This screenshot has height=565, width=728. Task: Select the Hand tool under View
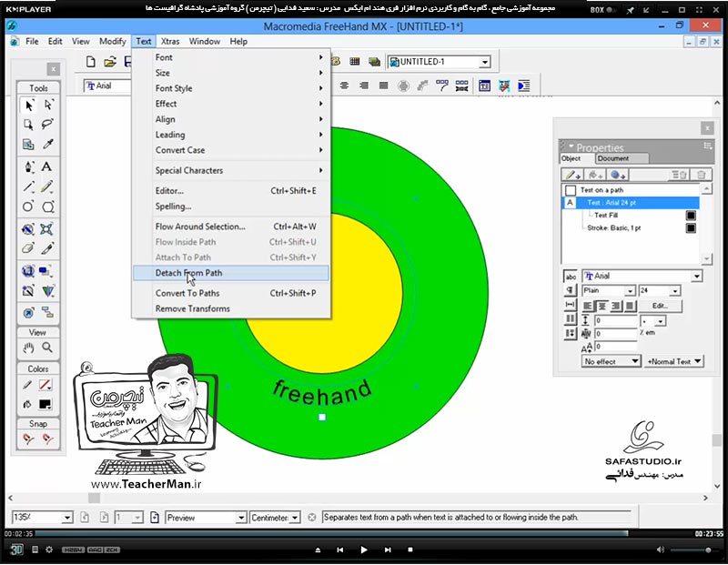[28, 348]
